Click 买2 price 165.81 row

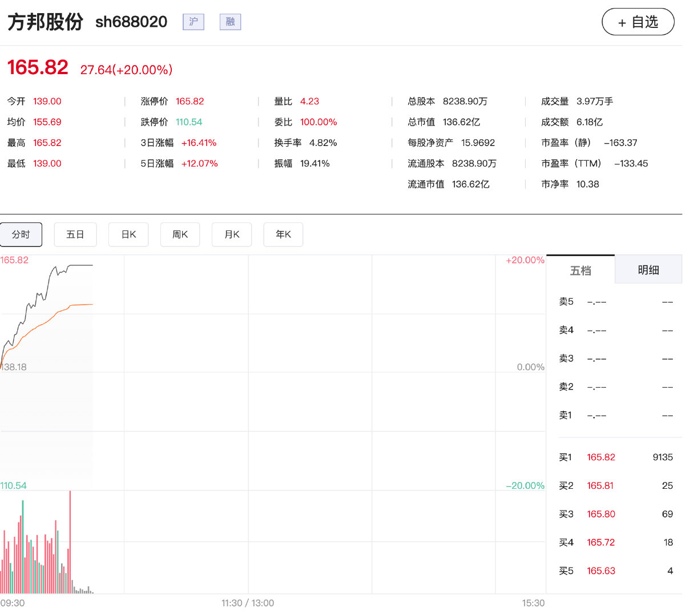616,486
